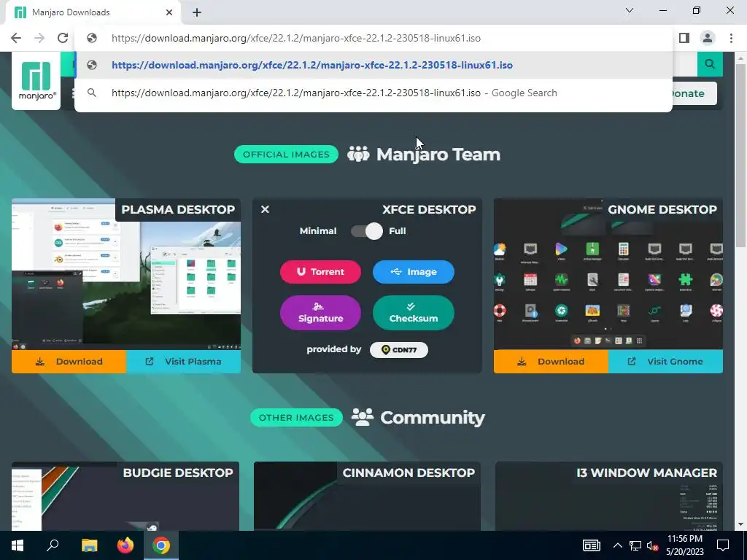The width and height of the screenshot is (747, 560).
Task: Show hidden system tray icons
Action: pyautogui.click(x=617, y=545)
